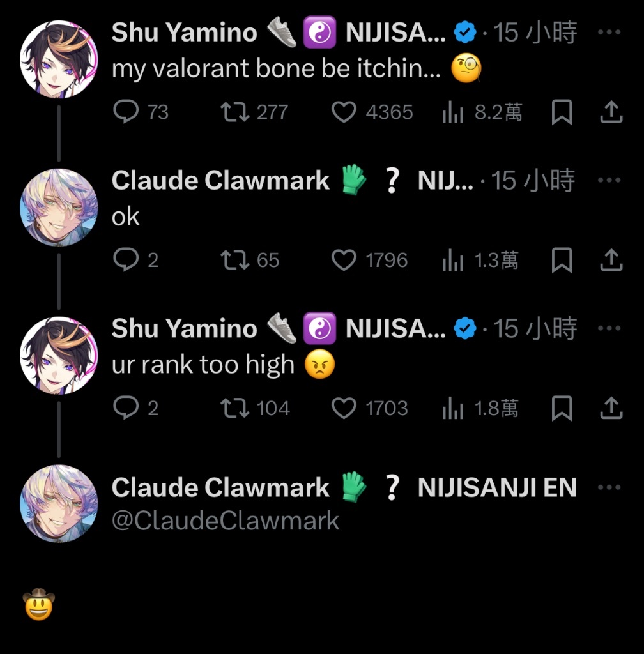This screenshot has width=644, height=654.
Task: Reply to Shu's valorant bone tweet
Action: click(x=126, y=112)
